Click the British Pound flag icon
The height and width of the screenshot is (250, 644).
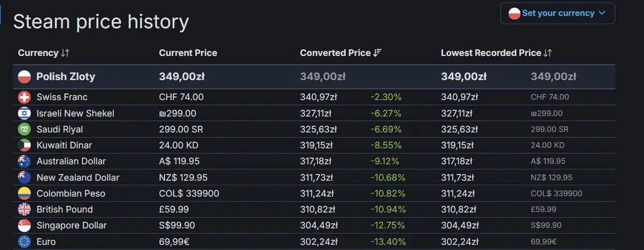[x=24, y=210]
